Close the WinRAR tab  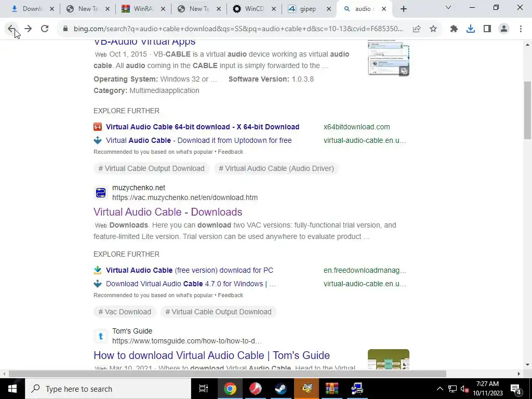[163, 9]
